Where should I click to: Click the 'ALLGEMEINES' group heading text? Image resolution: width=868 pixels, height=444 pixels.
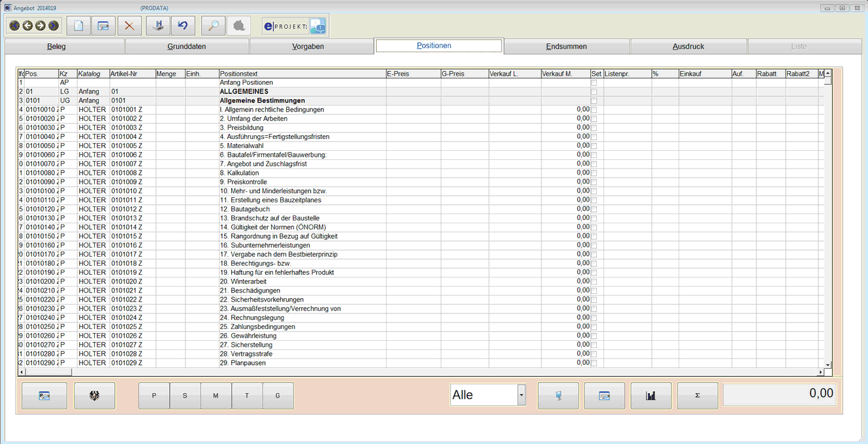click(244, 92)
